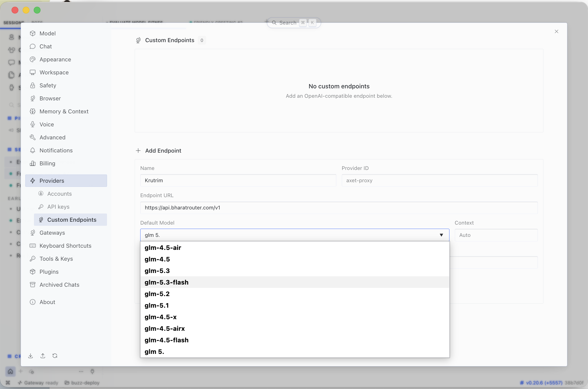Click the home icon in bottom bar
The height and width of the screenshot is (389, 588).
10,371
